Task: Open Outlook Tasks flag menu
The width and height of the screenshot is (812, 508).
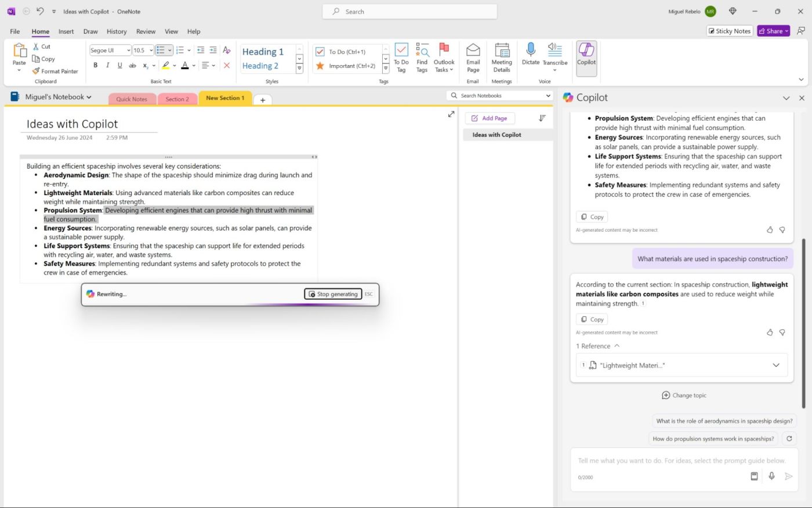Action: [x=444, y=57]
